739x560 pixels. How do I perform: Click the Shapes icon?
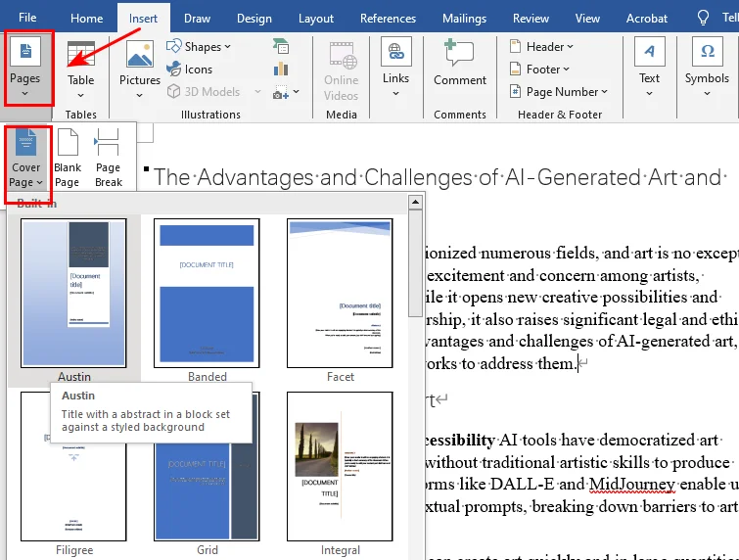point(173,46)
